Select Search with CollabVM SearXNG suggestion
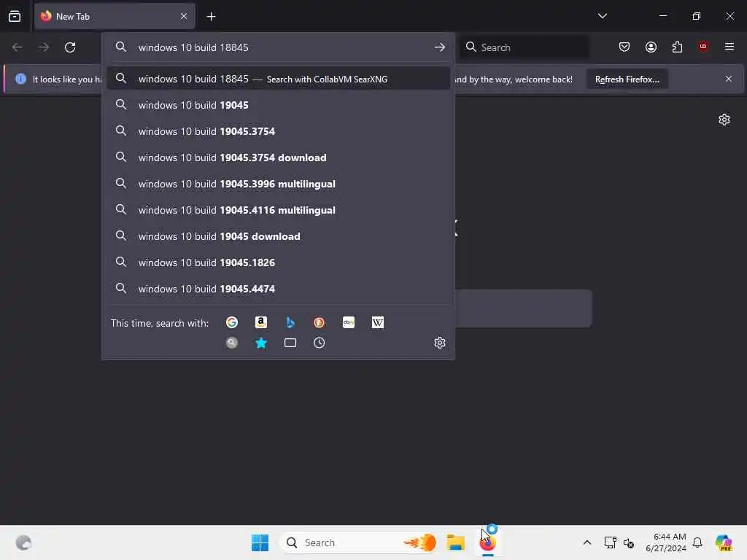Image resolution: width=747 pixels, height=560 pixels. pyautogui.click(x=278, y=79)
